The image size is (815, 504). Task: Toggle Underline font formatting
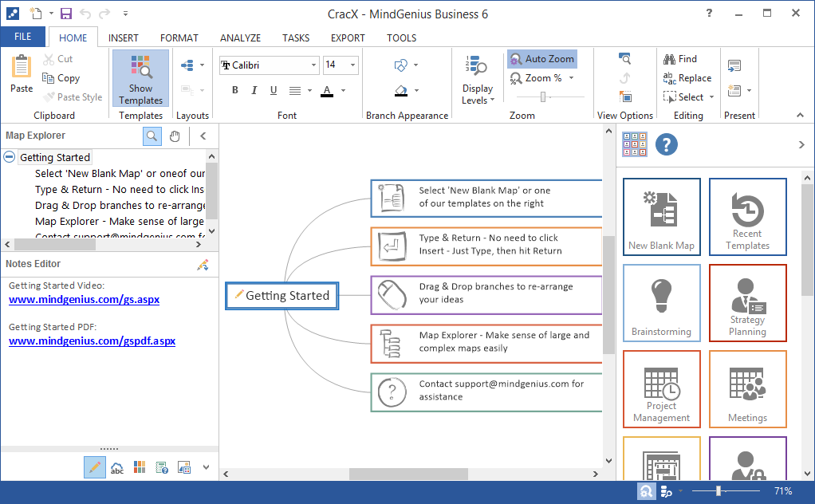coord(274,90)
